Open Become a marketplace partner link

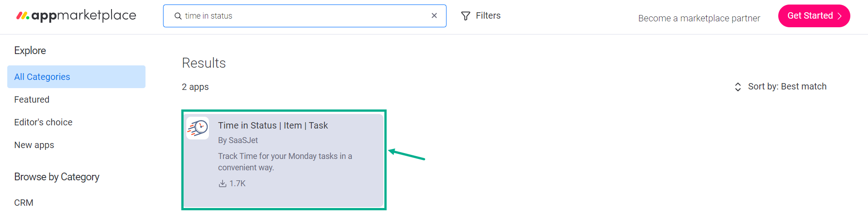click(699, 18)
